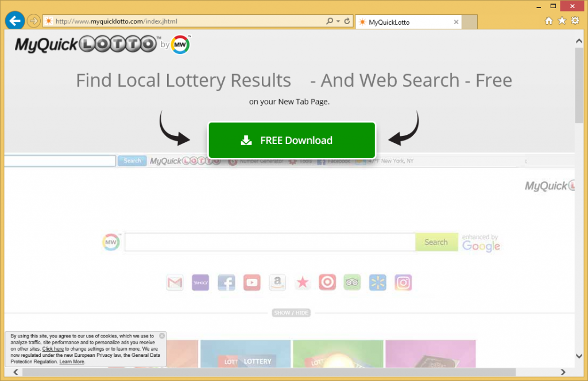The image size is (588, 381).
Task: Click the main web search box
Action: pos(270,242)
